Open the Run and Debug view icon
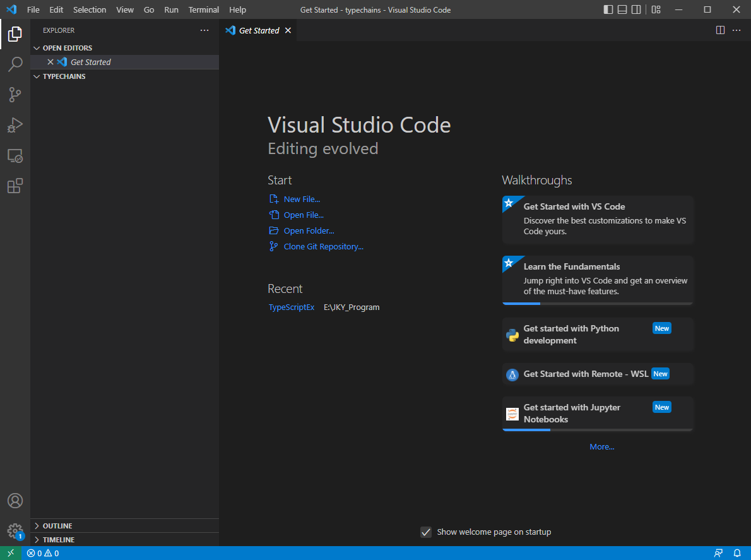Screen dimensions: 751x560 tap(15, 125)
